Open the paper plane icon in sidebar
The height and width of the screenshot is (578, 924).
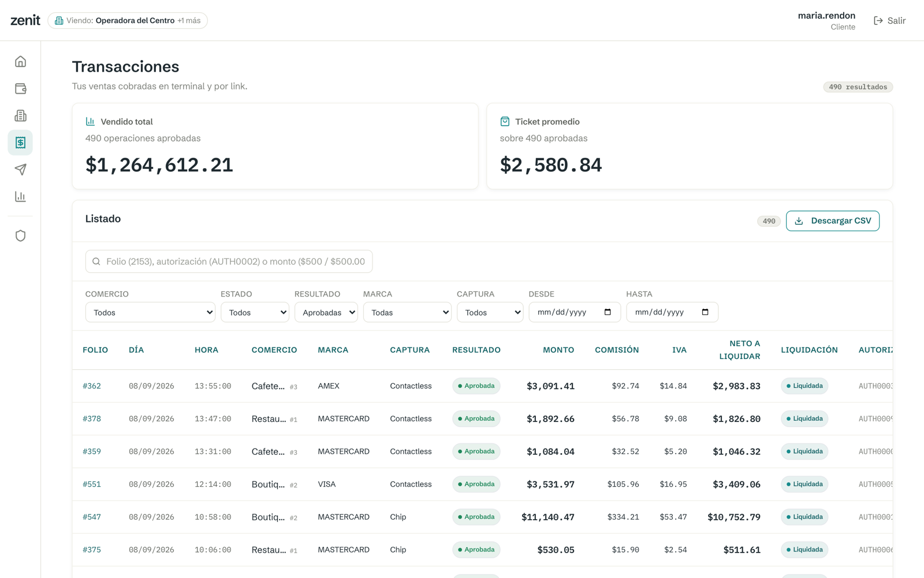coord(20,169)
